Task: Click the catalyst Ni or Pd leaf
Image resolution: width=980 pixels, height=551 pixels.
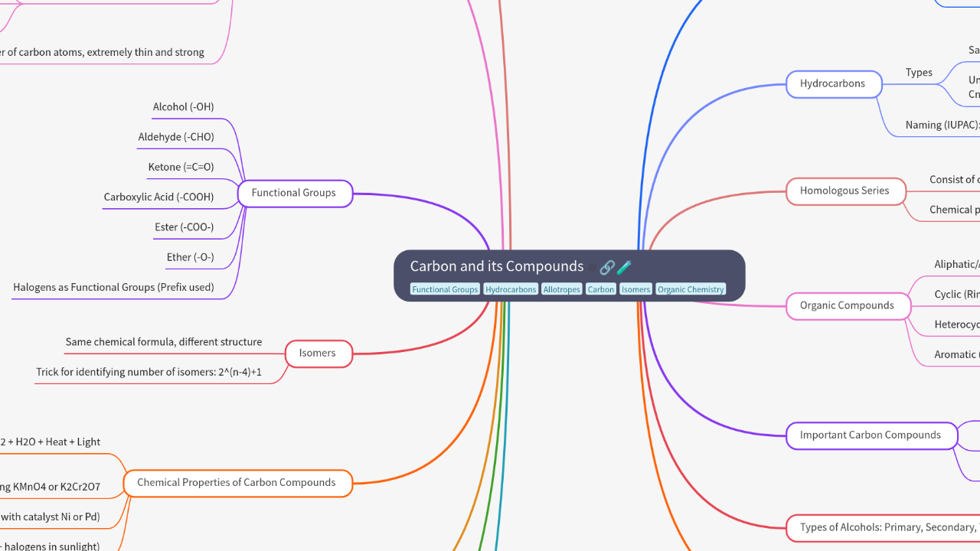Action: click(x=51, y=517)
